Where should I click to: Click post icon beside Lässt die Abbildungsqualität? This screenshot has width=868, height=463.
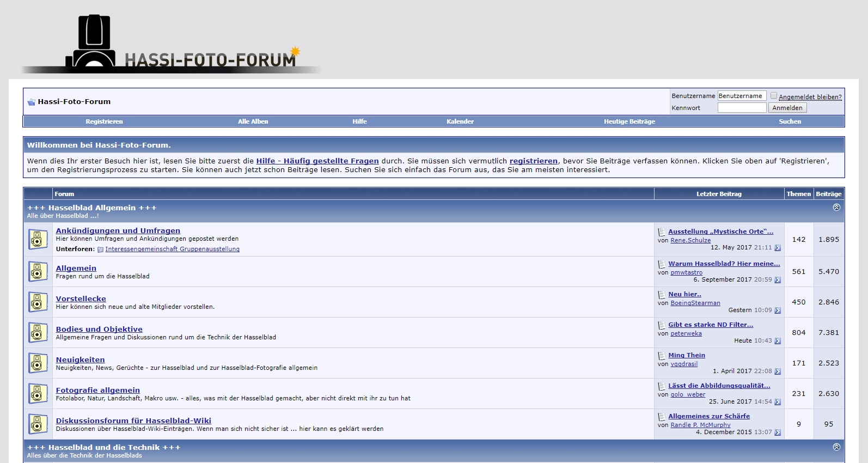[x=662, y=386]
